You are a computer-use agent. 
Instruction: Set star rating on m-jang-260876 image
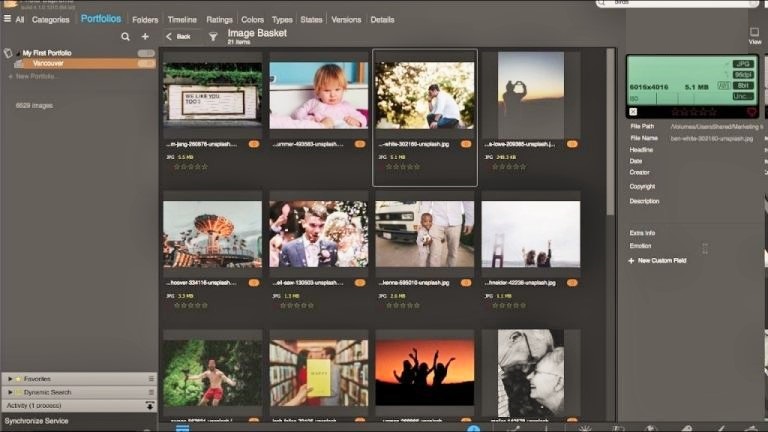point(191,167)
